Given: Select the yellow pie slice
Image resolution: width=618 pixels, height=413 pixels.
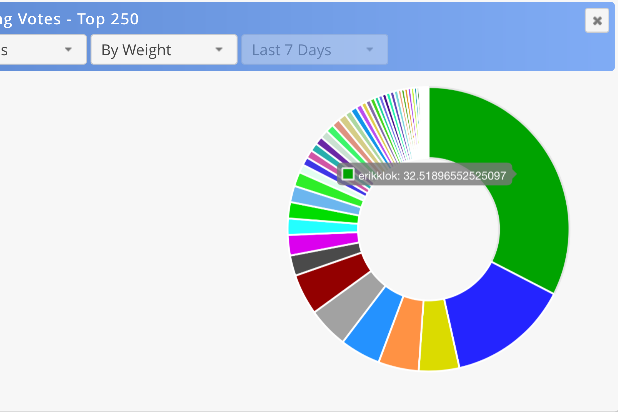Looking at the screenshot, I should click(437, 335).
